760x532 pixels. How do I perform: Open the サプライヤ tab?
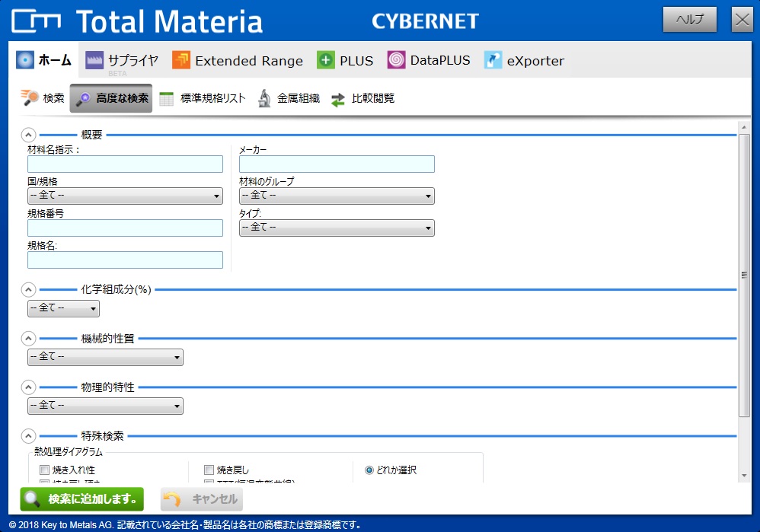(122, 61)
